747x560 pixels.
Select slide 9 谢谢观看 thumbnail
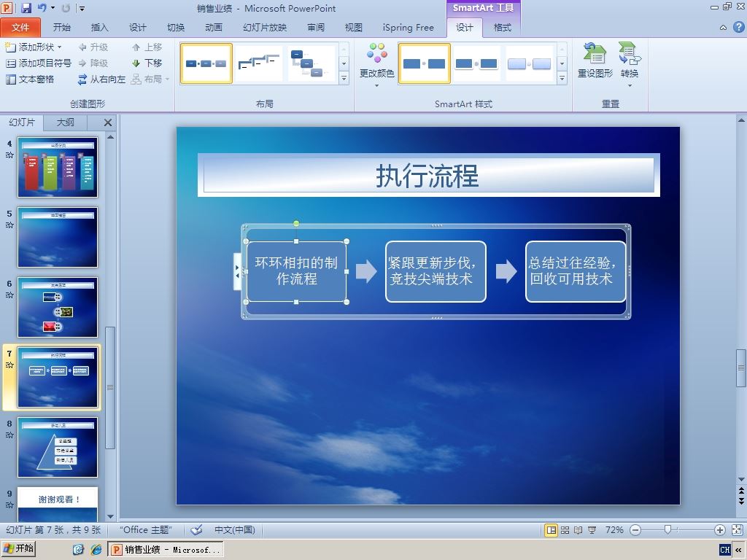pos(58,504)
